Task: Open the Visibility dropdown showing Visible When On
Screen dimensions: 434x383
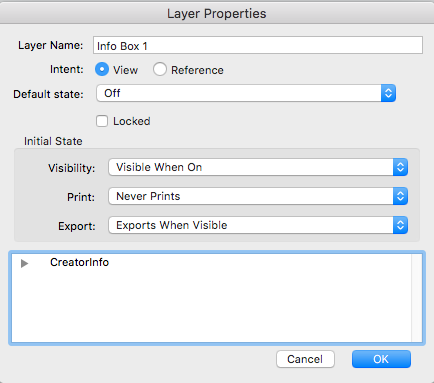Action: click(x=258, y=167)
